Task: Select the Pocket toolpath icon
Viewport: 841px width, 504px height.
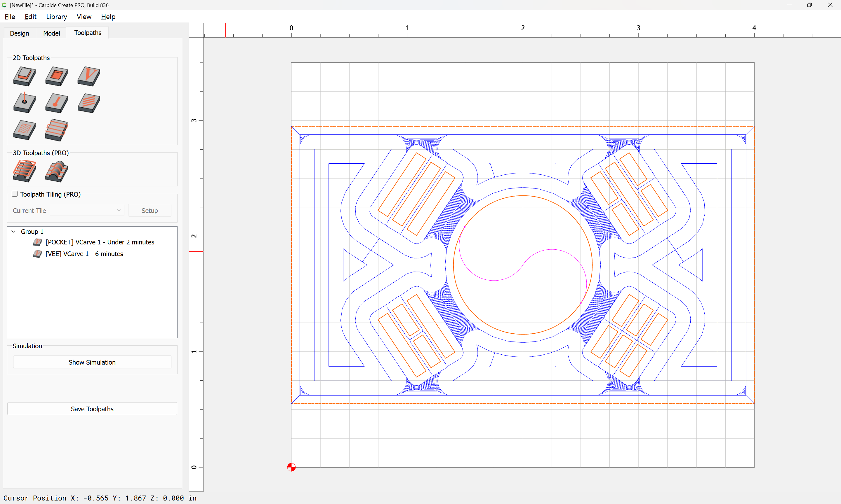Action: click(x=56, y=76)
